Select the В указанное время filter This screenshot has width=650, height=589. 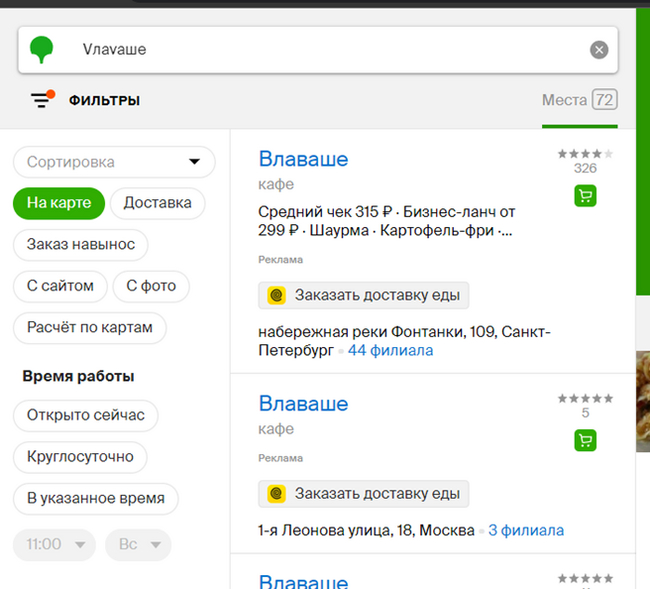tap(96, 498)
